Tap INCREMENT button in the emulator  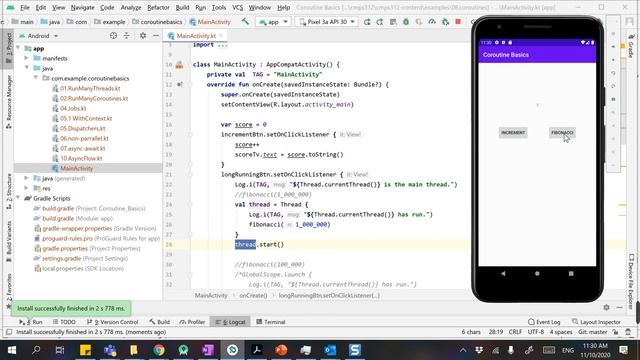(x=513, y=133)
